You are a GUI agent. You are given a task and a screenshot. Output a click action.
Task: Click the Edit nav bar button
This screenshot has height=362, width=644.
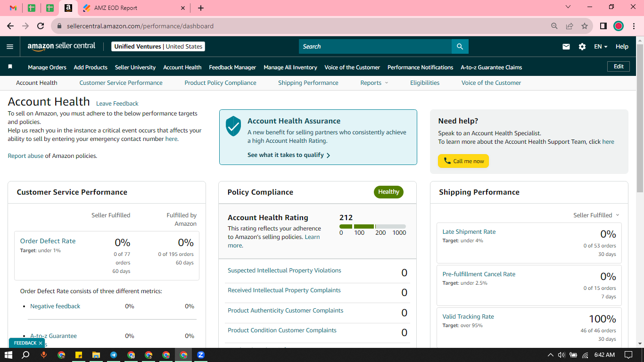619,67
